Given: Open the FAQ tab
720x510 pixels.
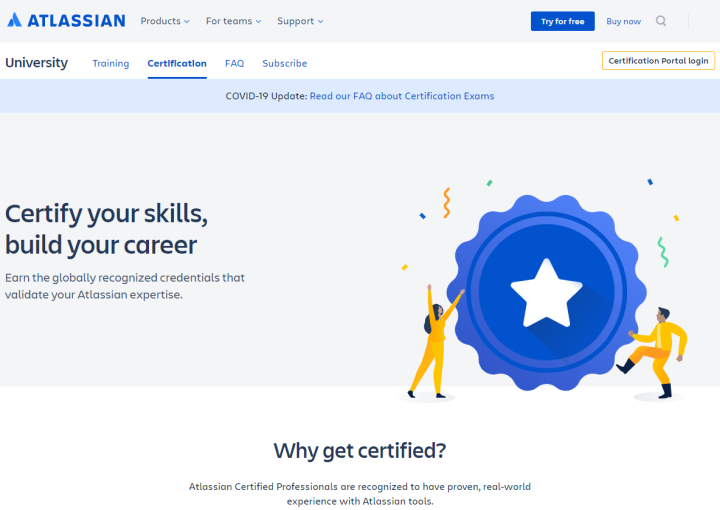Looking at the screenshot, I should 234,63.
